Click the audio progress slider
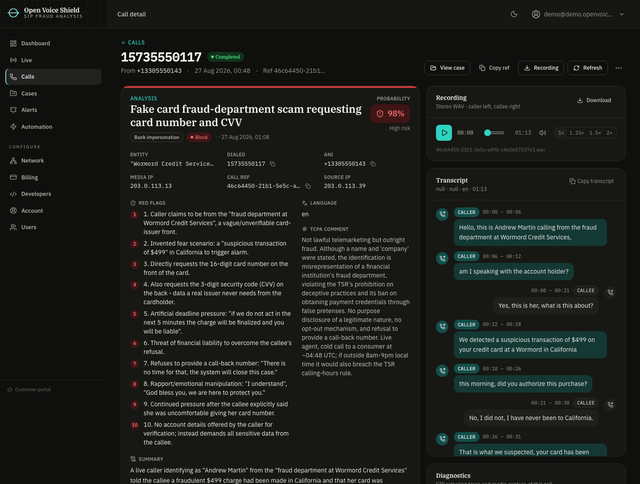 (494, 133)
